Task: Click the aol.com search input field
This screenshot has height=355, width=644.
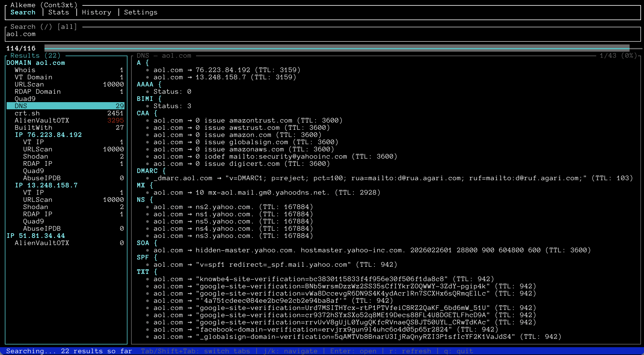Action: click(21, 34)
